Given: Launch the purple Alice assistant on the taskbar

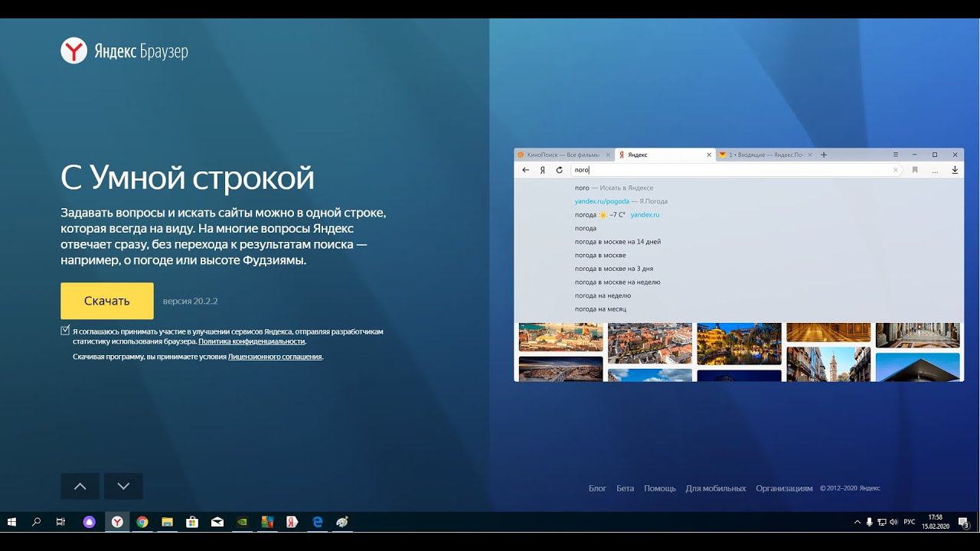Looking at the screenshot, I should (x=90, y=522).
